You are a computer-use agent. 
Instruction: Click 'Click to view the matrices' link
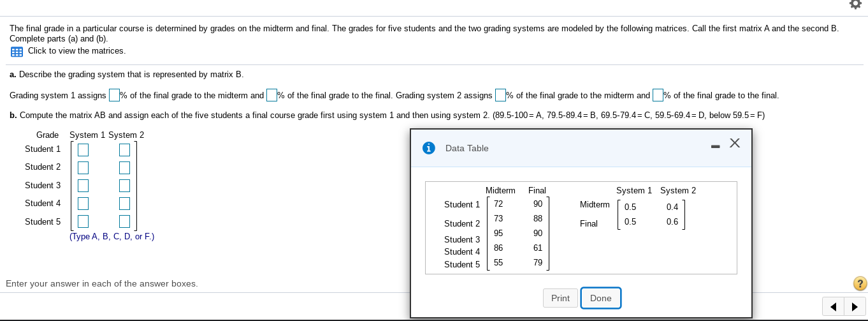point(76,50)
